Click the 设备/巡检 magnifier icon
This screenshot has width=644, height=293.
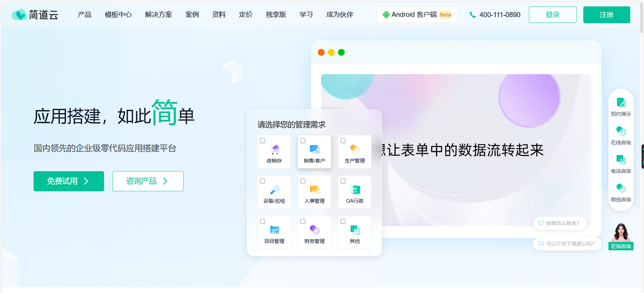coord(274,189)
